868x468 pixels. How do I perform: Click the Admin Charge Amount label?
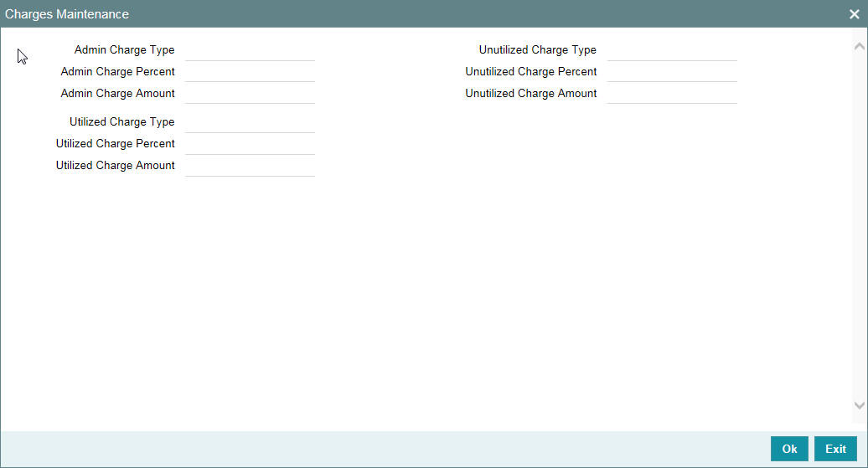[117, 93]
